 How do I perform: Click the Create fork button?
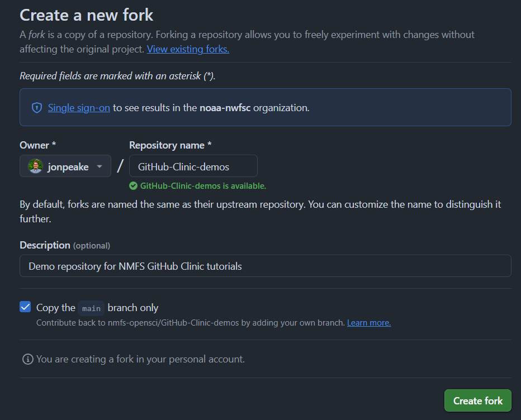(x=478, y=401)
